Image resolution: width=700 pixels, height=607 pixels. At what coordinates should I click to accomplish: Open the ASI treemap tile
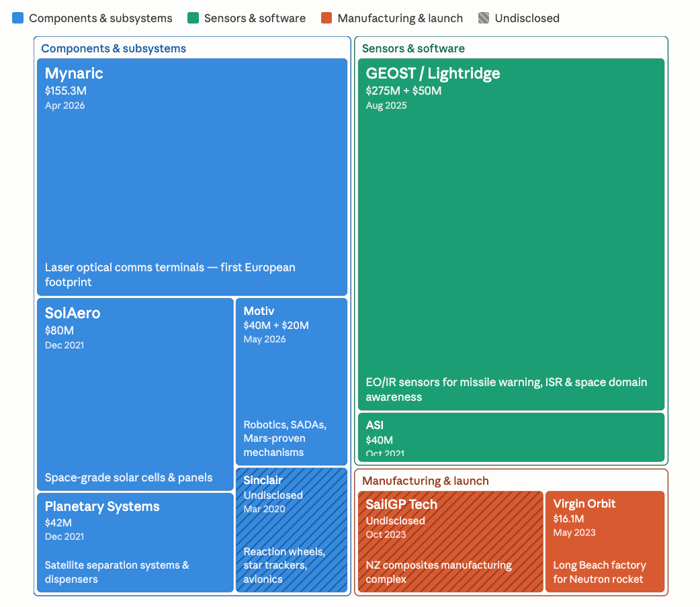511,437
